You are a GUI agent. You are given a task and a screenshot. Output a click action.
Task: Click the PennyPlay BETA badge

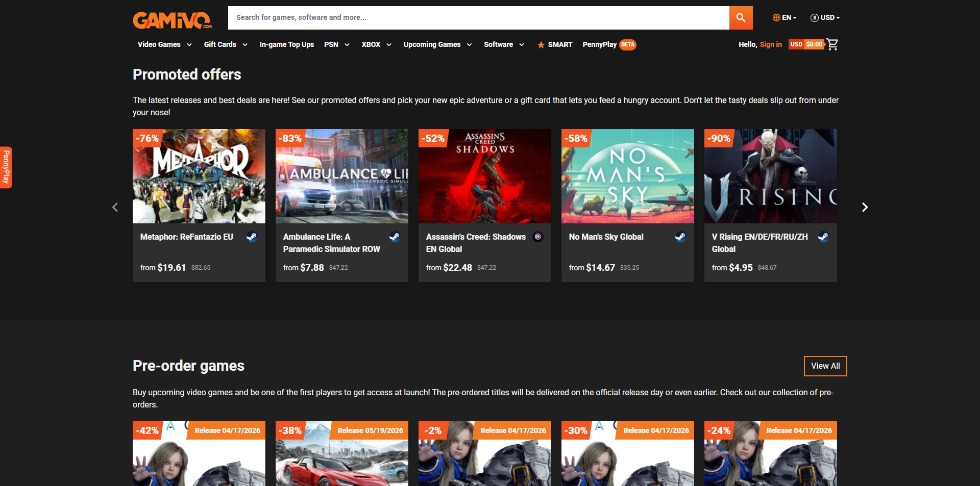(628, 45)
